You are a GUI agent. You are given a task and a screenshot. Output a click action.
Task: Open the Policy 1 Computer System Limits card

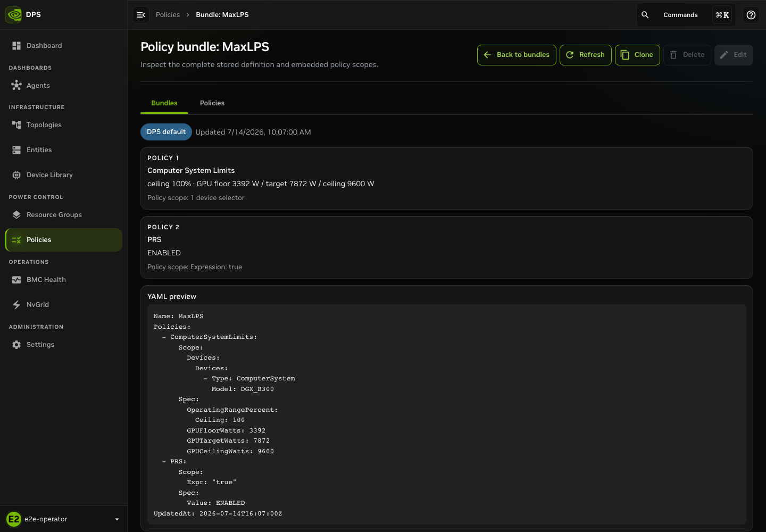click(447, 178)
